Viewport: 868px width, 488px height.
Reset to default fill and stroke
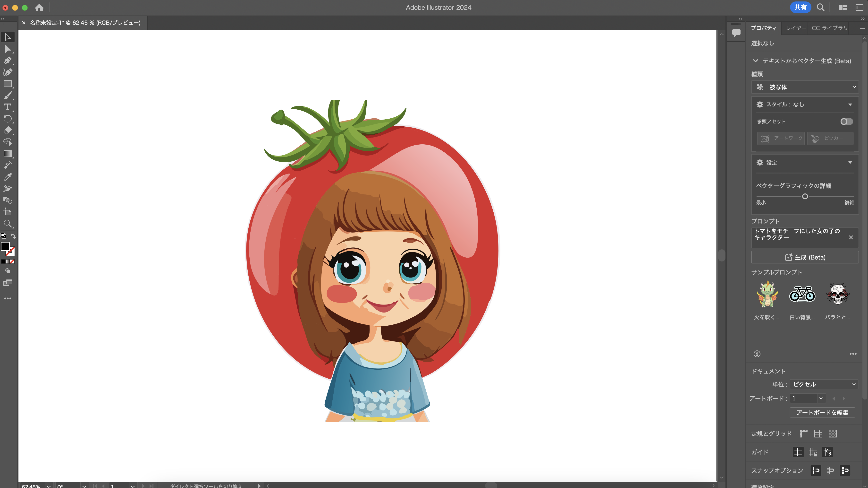(x=3, y=236)
